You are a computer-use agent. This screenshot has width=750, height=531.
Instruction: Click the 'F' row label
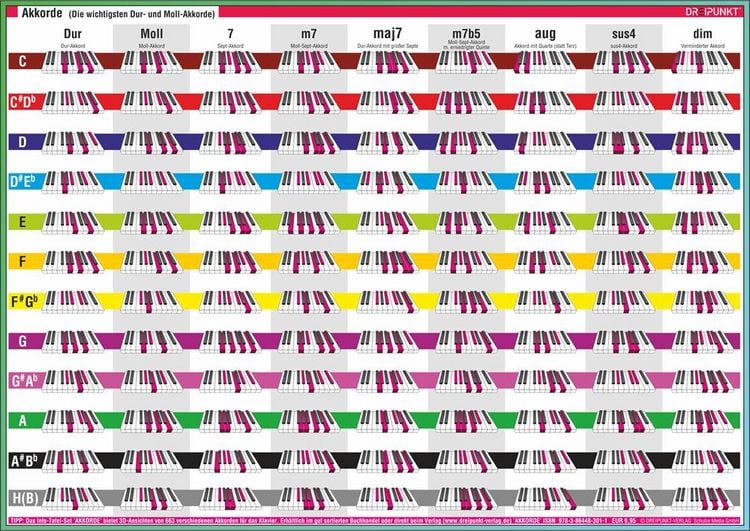(22, 261)
